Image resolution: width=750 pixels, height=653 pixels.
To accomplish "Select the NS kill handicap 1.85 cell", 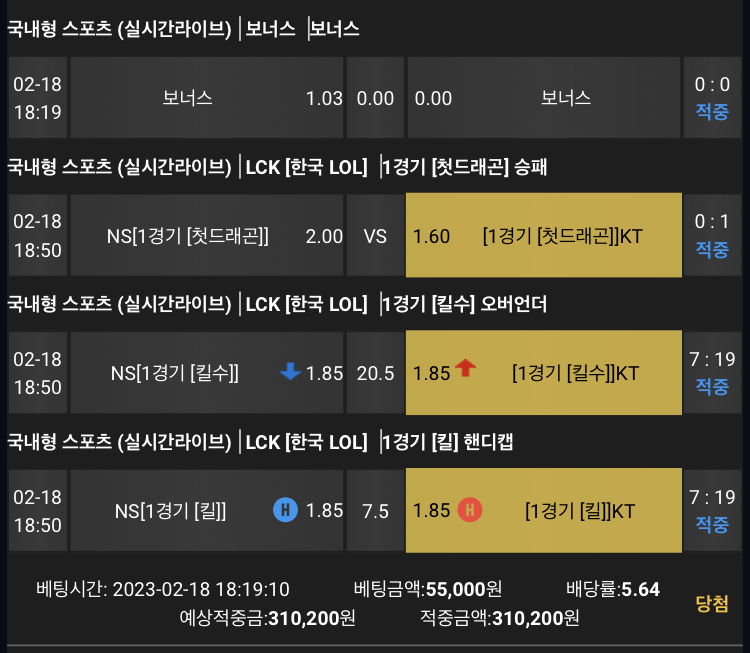I will (x=207, y=510).
